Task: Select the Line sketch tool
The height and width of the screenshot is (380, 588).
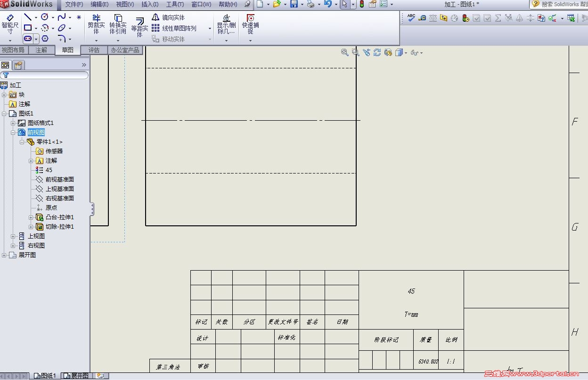Action: (28, 17)
